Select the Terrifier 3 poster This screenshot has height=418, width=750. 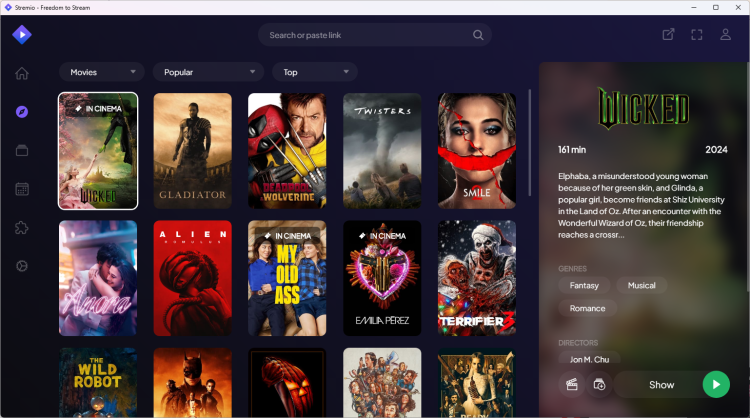(x=477, y=278)
